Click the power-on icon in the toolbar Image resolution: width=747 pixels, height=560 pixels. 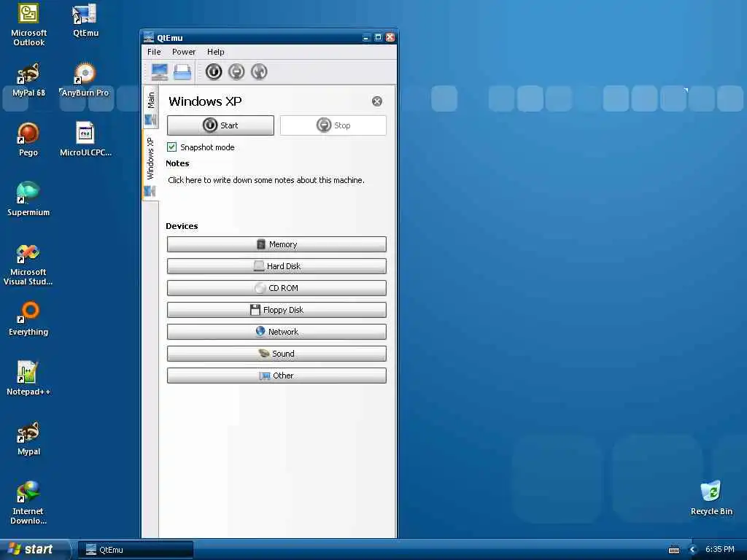[x=214, y=72]
